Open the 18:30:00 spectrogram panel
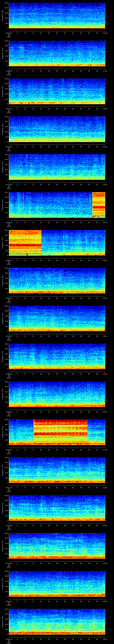114x644 pixels. point(57,53)
